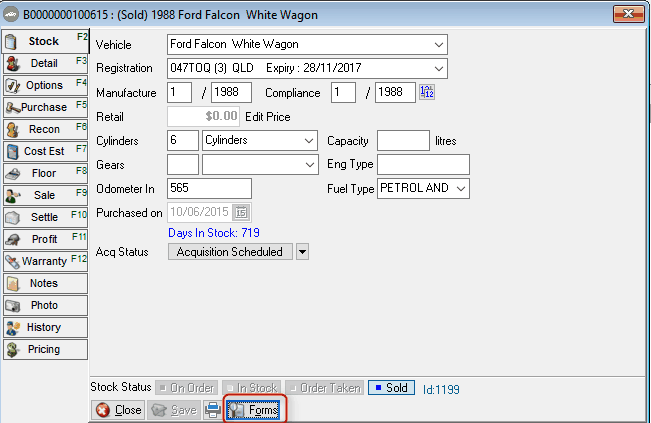This screenshot has height=423, width=651.
Task: Open the Warranty tab
Action: [45, 262]
